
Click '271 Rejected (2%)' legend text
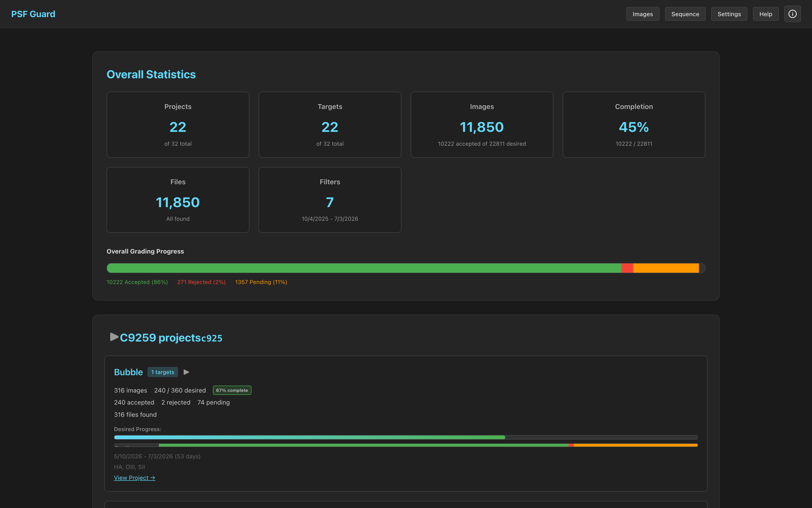201,282
